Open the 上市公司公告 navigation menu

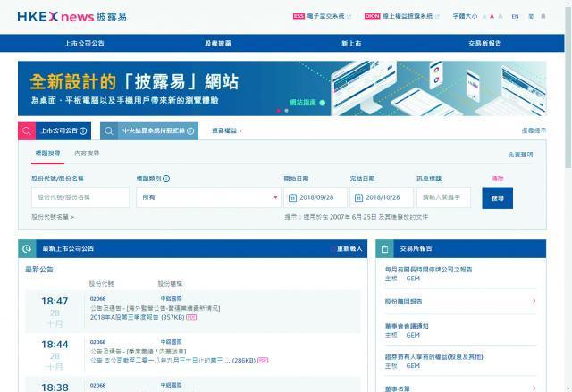pos(84,43)
